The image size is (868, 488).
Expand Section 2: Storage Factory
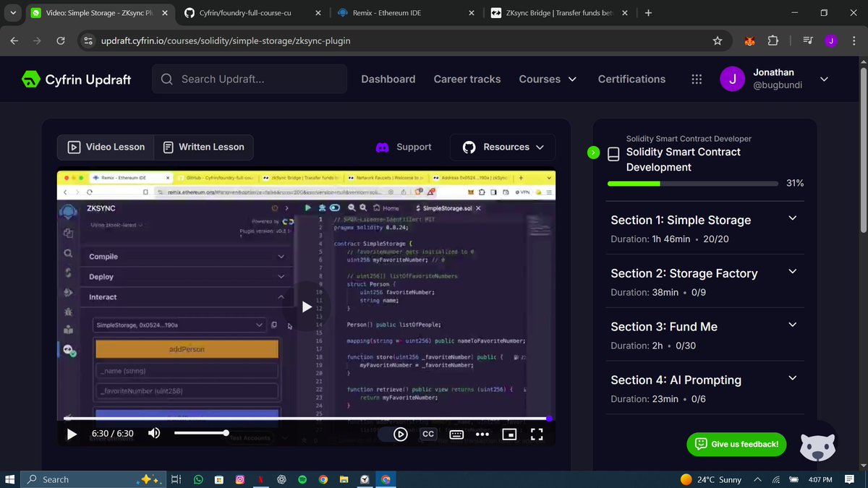click(x=705, y=282)
